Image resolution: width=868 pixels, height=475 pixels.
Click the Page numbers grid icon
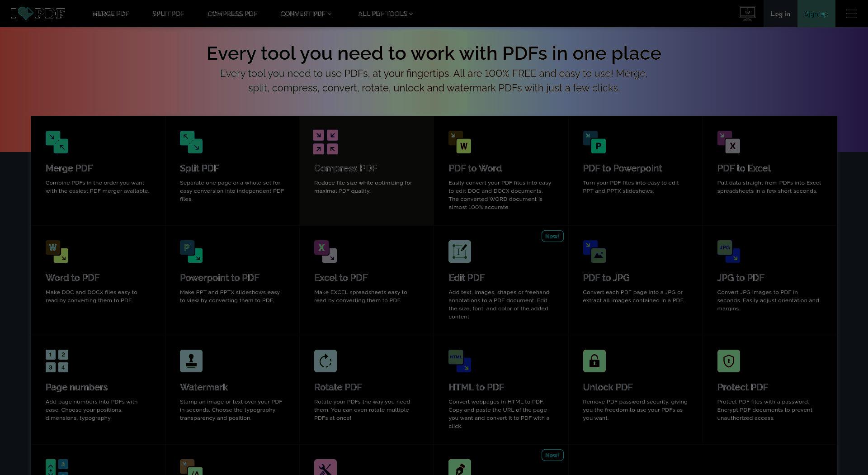tap(57, 361)
